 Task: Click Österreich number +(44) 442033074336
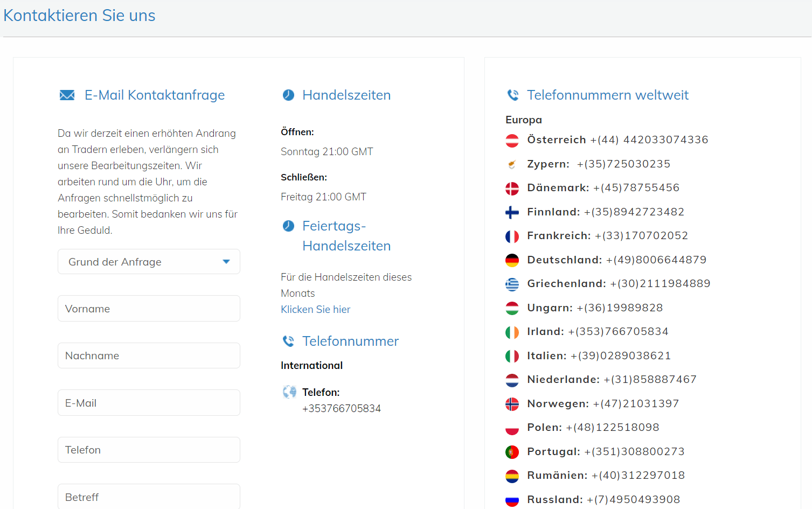click(649, 140)
